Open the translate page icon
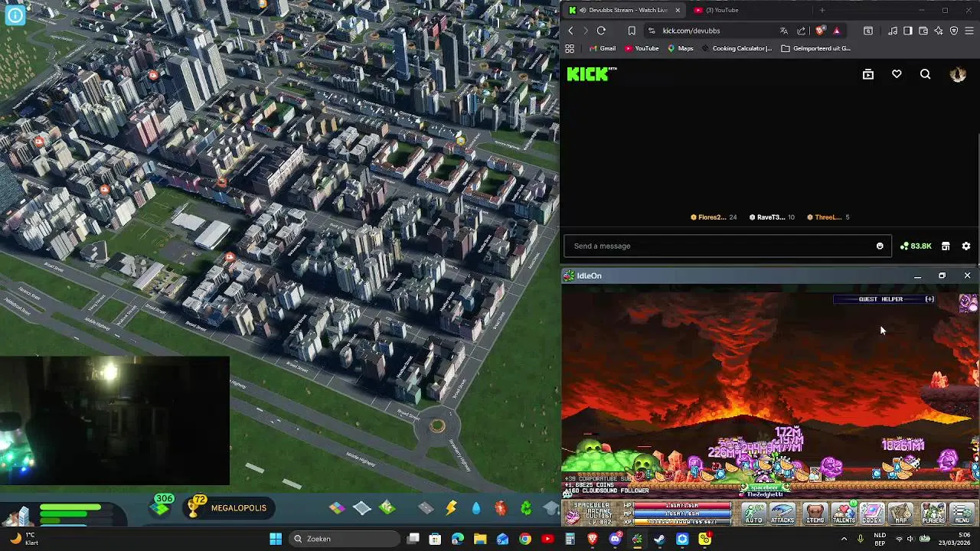980x551 pixels. pyautogui.click(x=783, y=31)
